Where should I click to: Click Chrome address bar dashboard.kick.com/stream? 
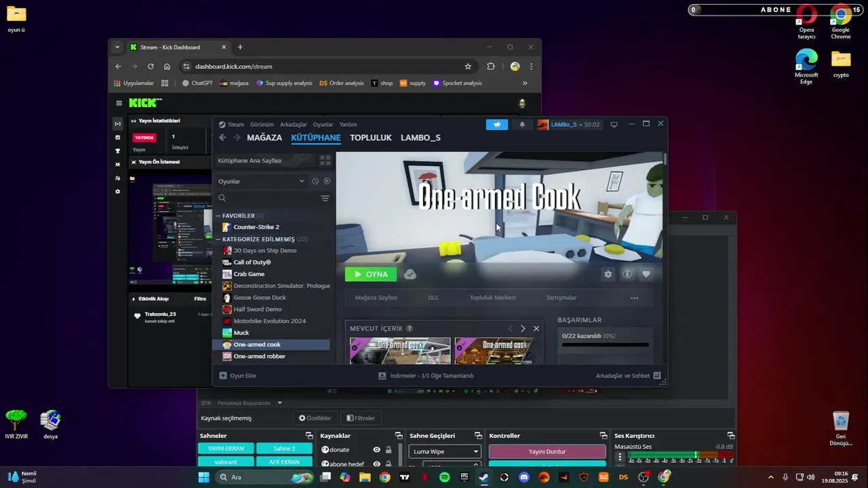click(x=233, y=66)
